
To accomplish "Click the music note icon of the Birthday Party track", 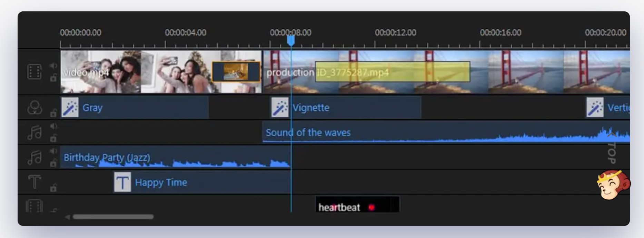I will point(34,157).
